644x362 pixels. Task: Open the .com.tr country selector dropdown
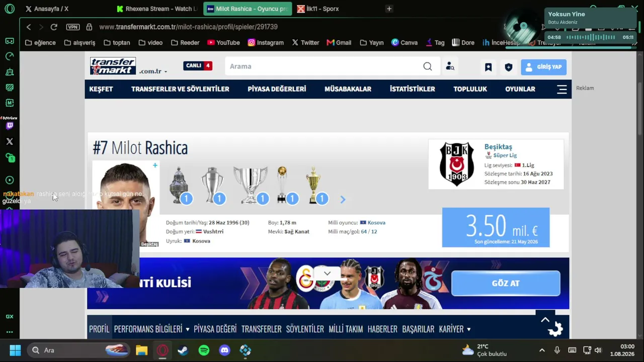click(x=153, y=71)
